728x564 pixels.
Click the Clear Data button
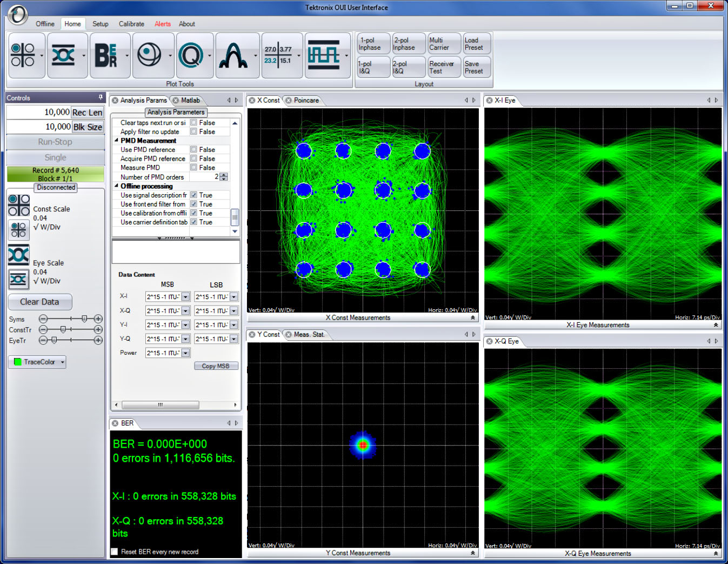coord(39,302)
